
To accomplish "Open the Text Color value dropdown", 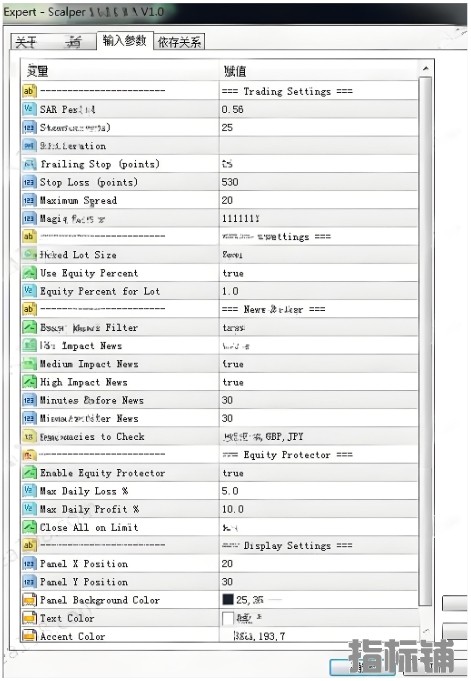I will [x=319, y=618].
